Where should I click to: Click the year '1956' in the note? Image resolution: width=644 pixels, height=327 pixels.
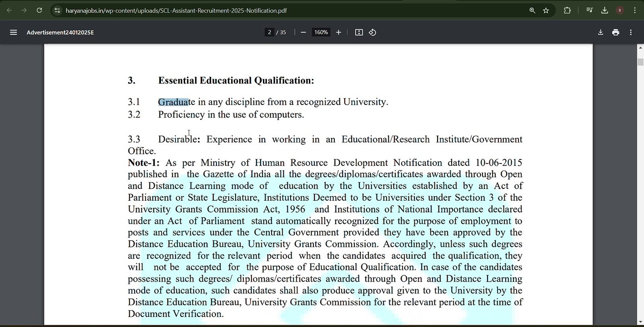point(296,209)
